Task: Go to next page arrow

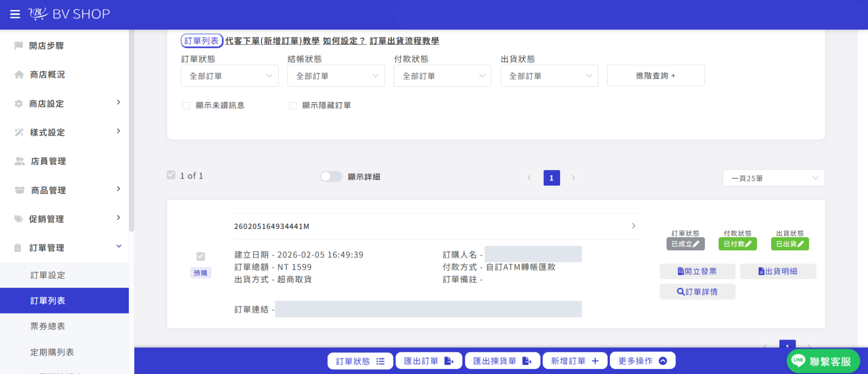Action: (573, 178)
